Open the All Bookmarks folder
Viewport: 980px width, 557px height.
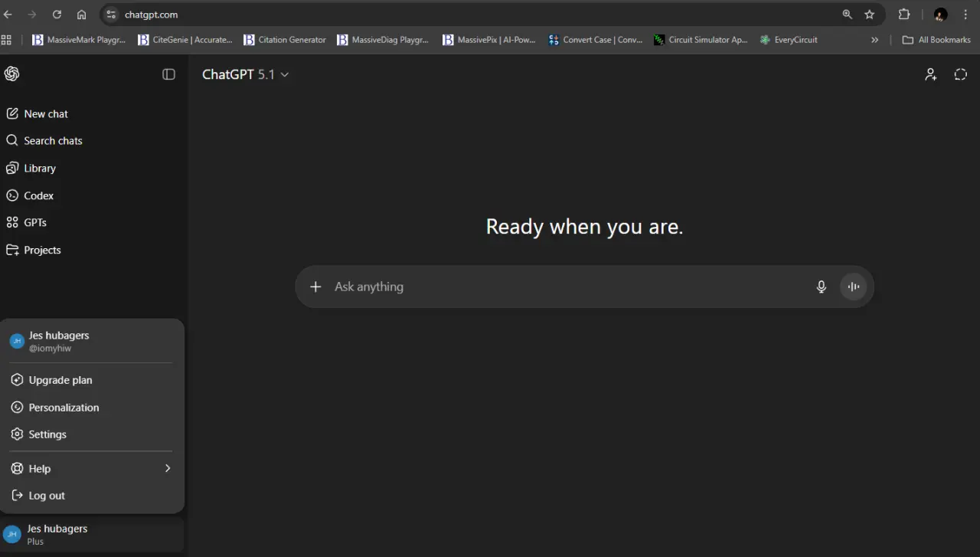[x=936, y=40]
